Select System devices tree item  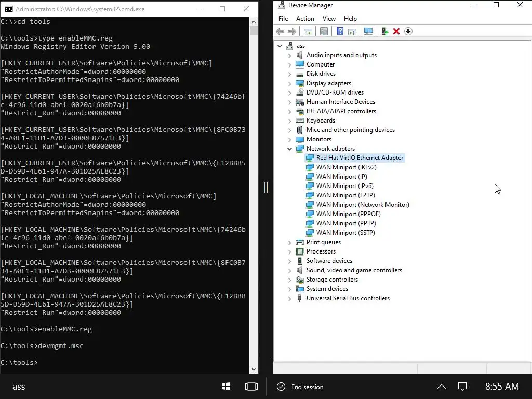pyautogui.click(x=327, y=289)
